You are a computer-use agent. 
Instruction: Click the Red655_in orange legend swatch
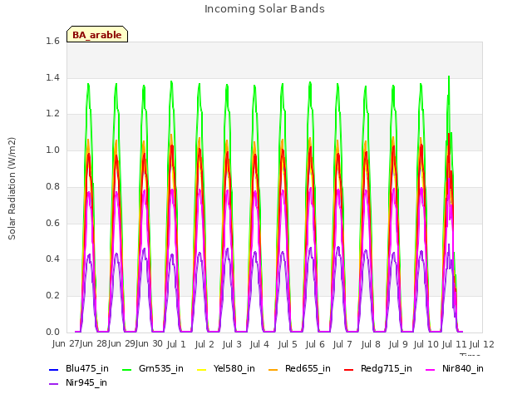point(273,369)
